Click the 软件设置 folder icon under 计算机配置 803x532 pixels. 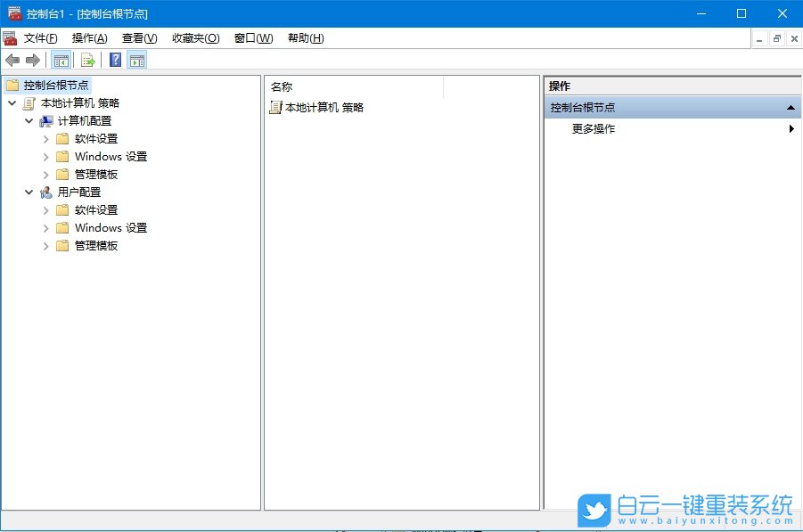point(62,138)
